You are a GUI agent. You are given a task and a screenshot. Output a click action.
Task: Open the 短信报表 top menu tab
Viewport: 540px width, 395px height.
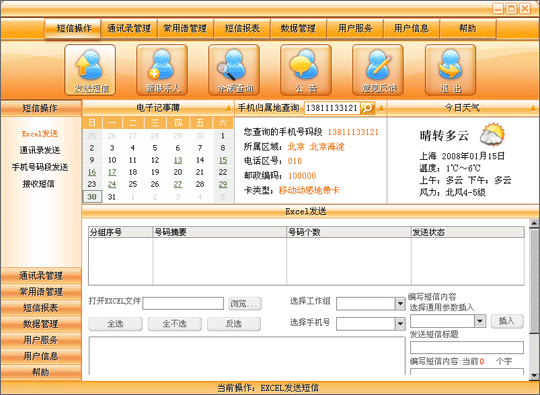[x=242, y=29]
